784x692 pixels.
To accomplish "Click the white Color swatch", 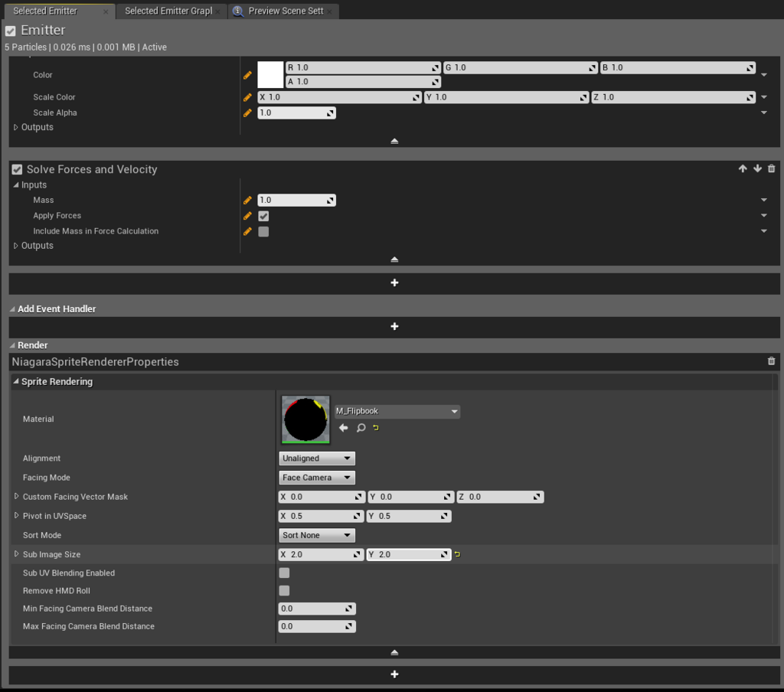I will coord(270,75).
